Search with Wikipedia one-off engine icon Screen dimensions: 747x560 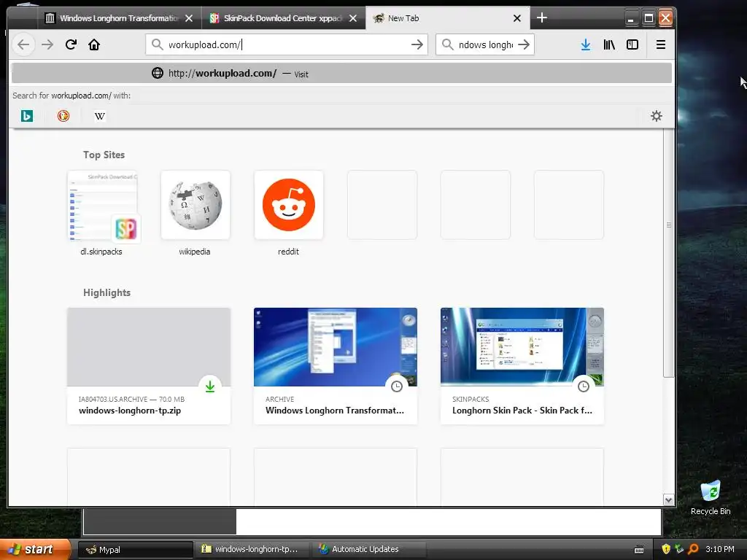coord(99,116)
